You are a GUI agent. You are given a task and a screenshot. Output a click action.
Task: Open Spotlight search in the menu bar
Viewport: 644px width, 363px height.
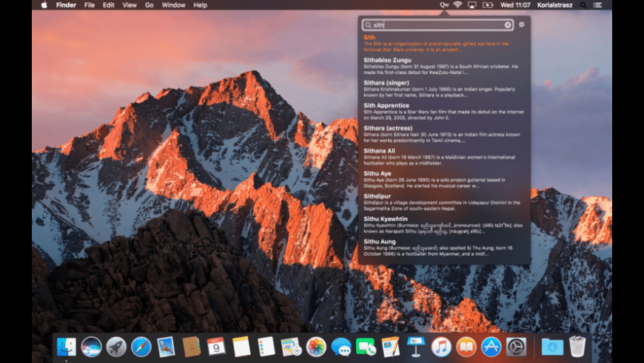pos(583,5)
